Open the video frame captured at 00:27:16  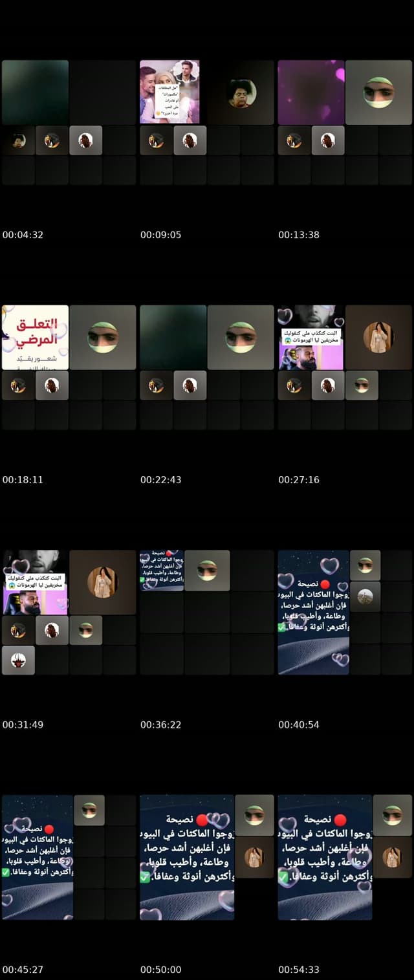pyautogui.click(x=345, y=367)
